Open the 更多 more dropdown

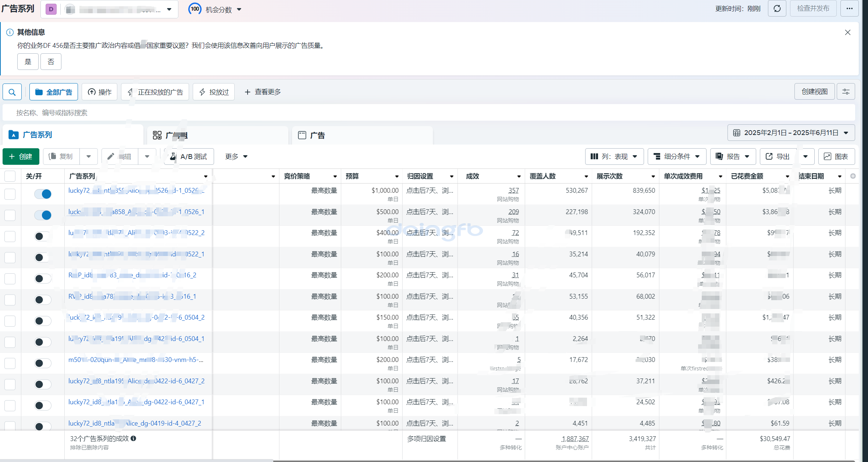236,156
